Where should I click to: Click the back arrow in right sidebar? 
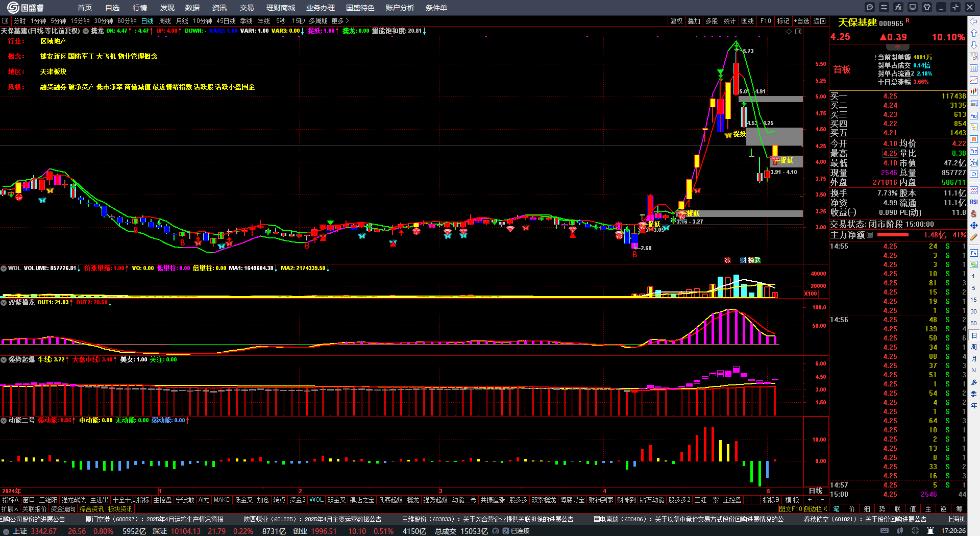pyautogui.click(x=974, y=21)
